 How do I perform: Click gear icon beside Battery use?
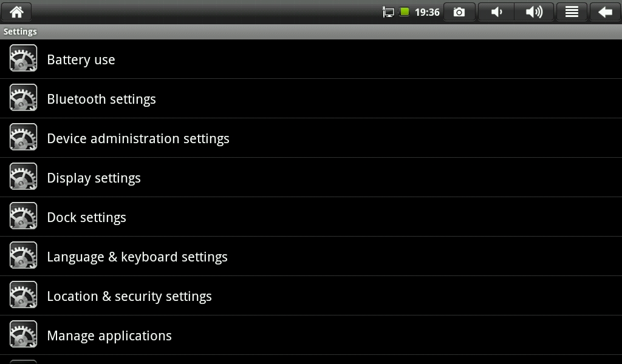pyautogui.click(x=23, y=59)
